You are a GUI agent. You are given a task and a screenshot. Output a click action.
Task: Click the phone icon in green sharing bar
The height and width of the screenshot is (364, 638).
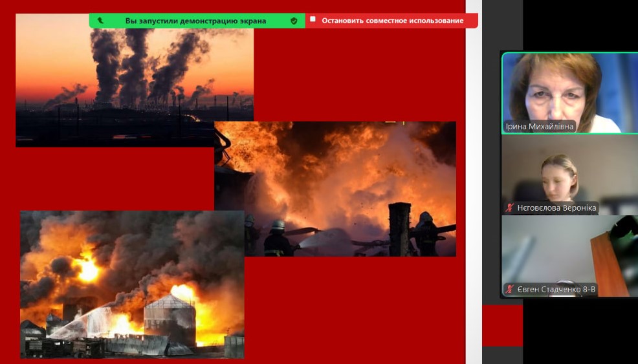click(x=100, y=21)
